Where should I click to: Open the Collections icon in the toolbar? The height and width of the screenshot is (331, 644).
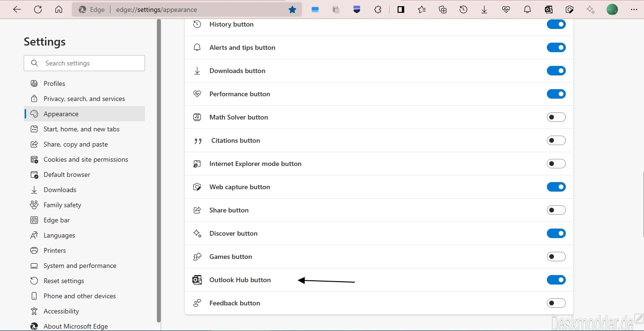click(443, 9)
